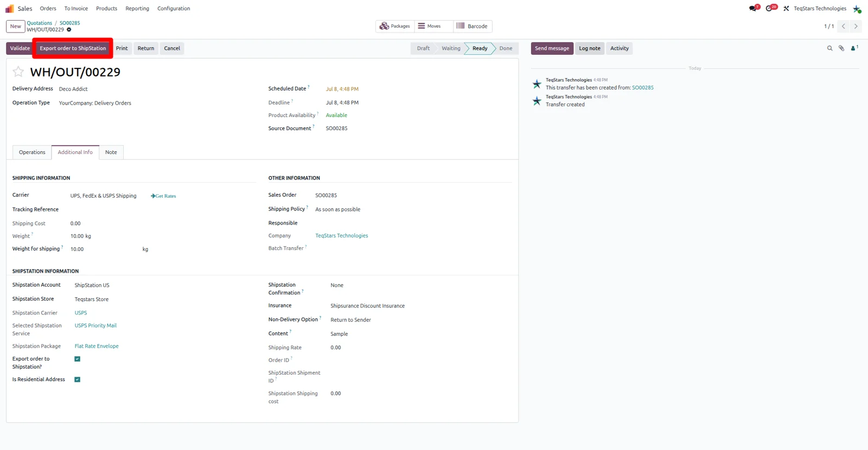The height and width of the screenshot is (450, 868).
Task: Click the Get Rates link
Action: [x=163, y=196]
